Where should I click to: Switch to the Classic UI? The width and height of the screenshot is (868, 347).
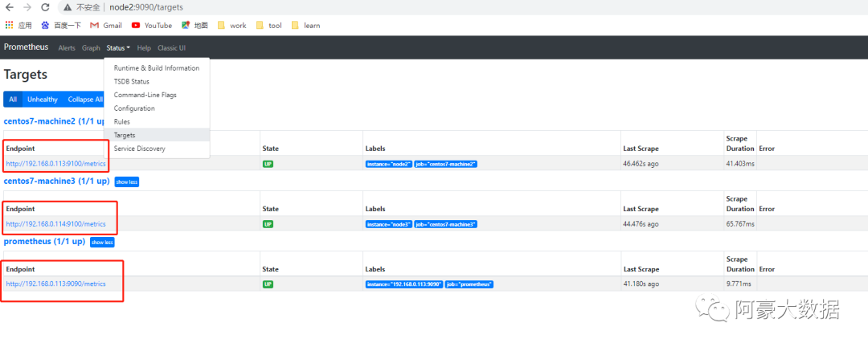[x=172, y=48]
